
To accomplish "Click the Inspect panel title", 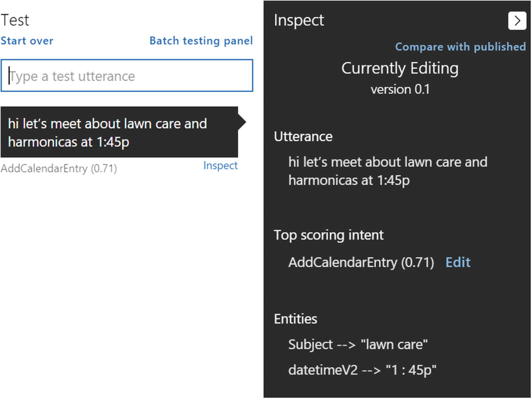I will click(299, 20).
